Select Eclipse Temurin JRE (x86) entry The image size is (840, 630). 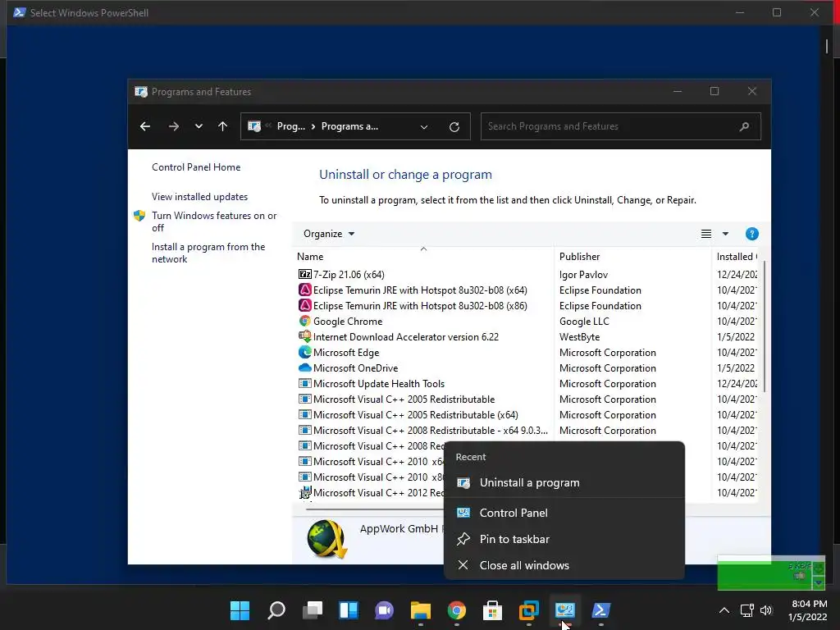(420, 305)
